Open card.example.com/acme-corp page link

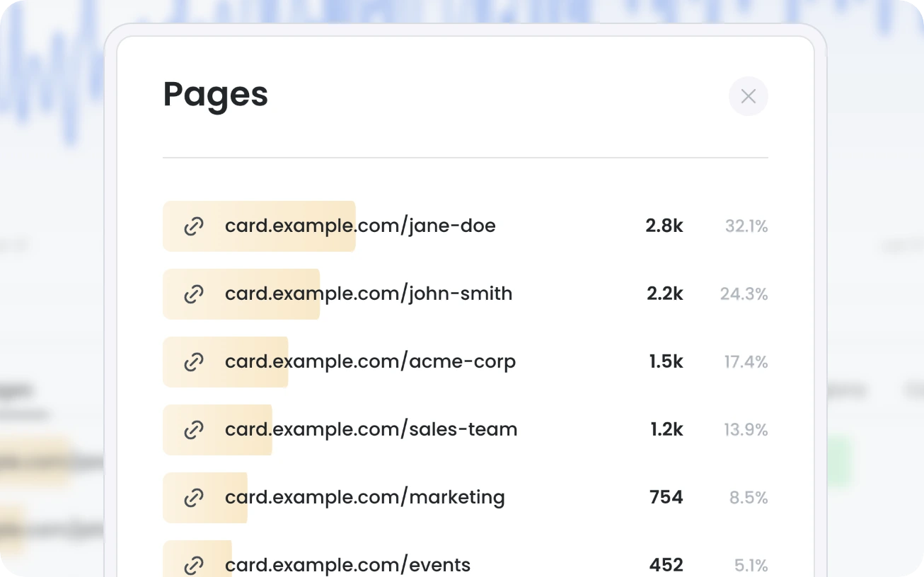(x=370, y=362)
